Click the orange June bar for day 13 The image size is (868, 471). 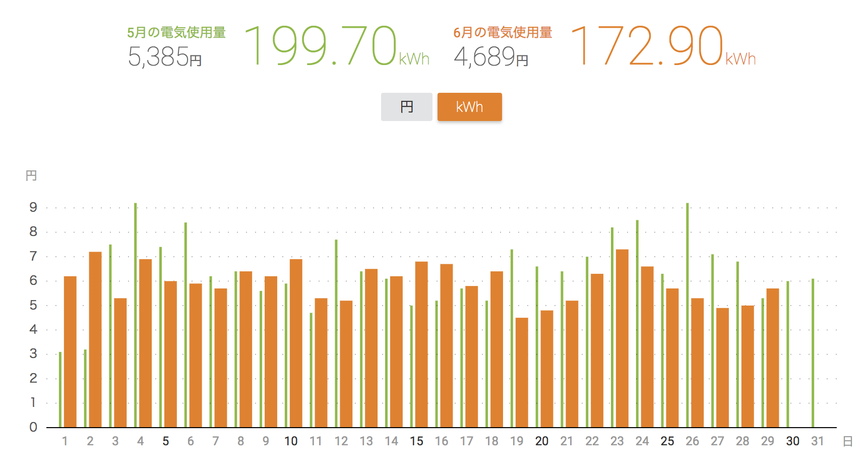(x=371, y=348)
